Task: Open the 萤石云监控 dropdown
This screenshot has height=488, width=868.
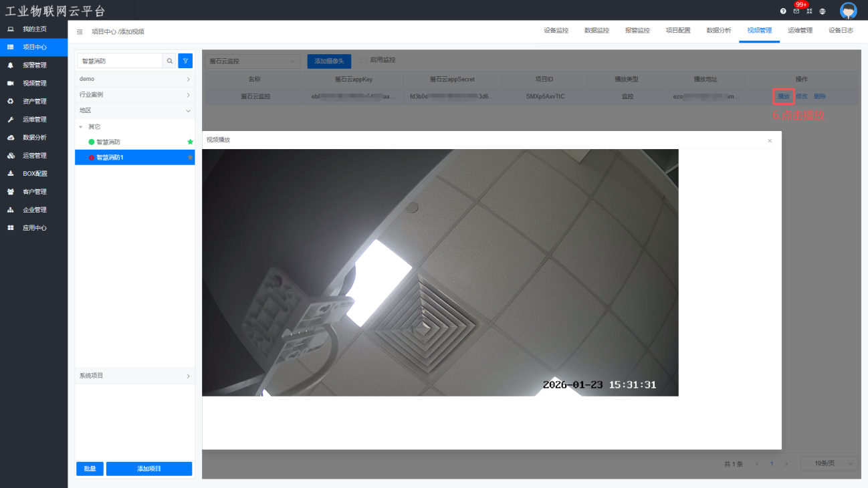Action: 253,61
